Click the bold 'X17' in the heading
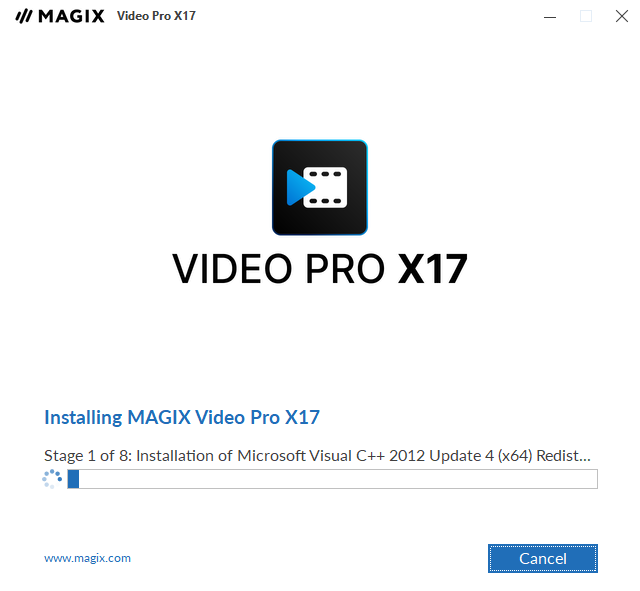This screenshot has height=591, width=640. [x=433, y=269]
